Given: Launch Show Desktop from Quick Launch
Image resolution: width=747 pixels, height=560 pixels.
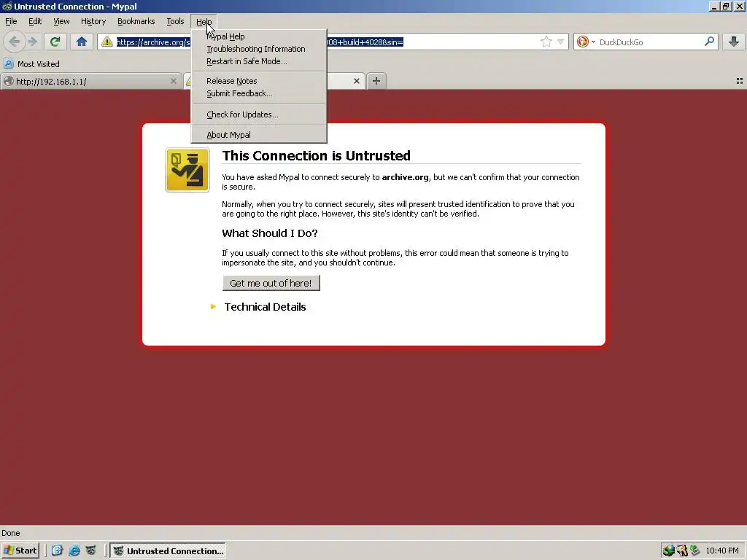Looking at the screenshot, I should (x=57, y=551).
